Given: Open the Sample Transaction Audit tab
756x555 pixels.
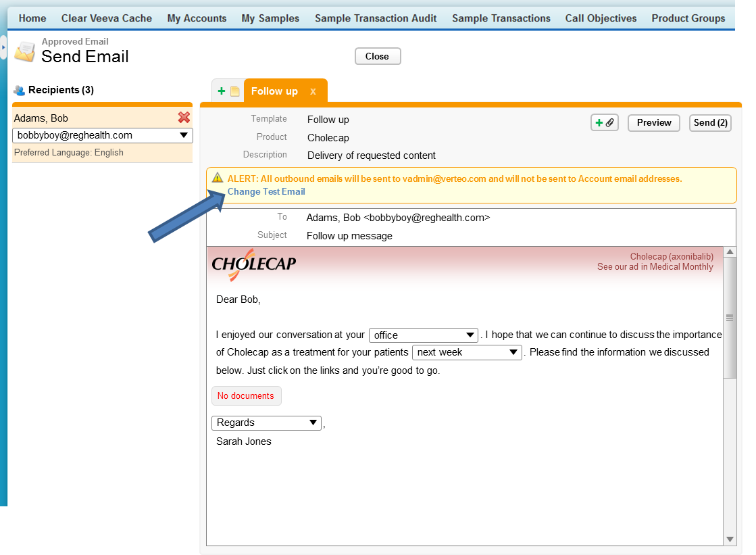Looking at the screenshot, I should tap(376, 18).
